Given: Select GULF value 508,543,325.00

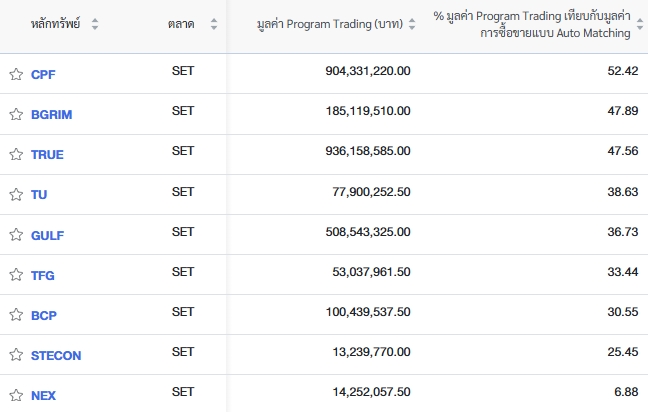Looking at the screenshot, I should tap(368, 232).
